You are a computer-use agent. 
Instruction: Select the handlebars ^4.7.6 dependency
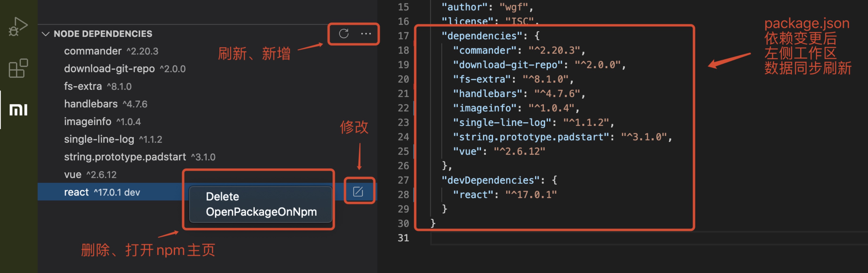tap(207, 104)
